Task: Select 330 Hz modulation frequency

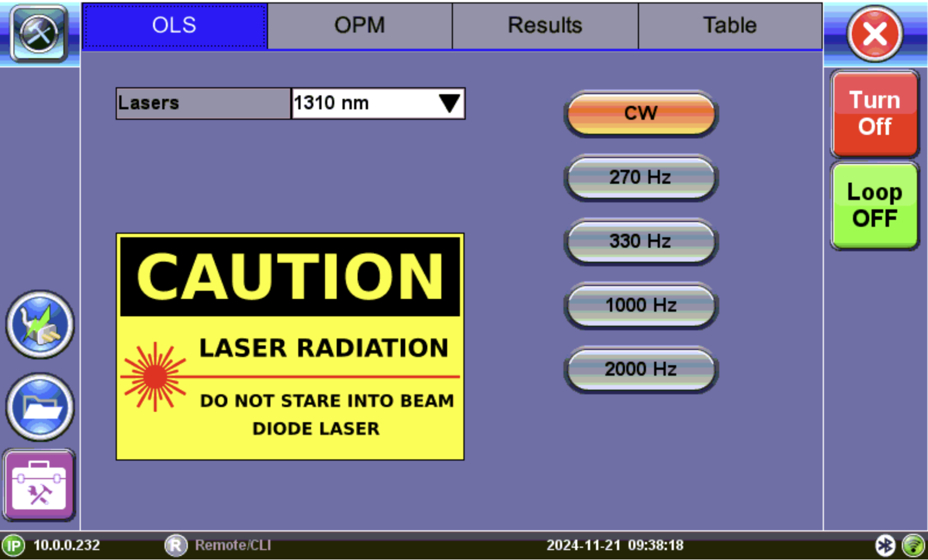Action: click(x=641, y=241)
